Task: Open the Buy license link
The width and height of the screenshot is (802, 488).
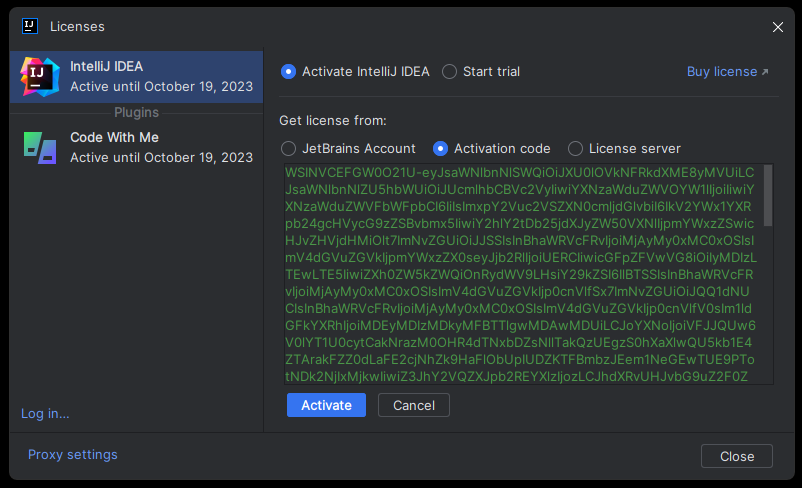Action: (727, 72)
